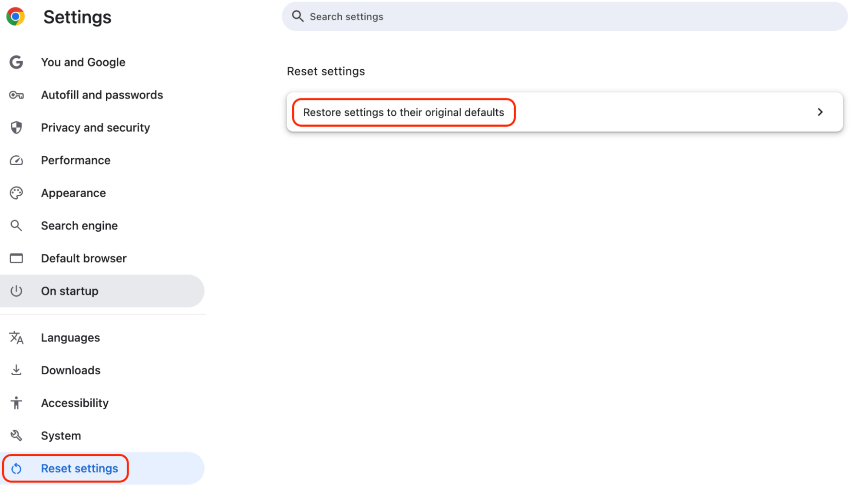Select the speedometer icon beside Performance
Image resolution: width=868 pixels, height=488 pixels.
pos(16,160)
